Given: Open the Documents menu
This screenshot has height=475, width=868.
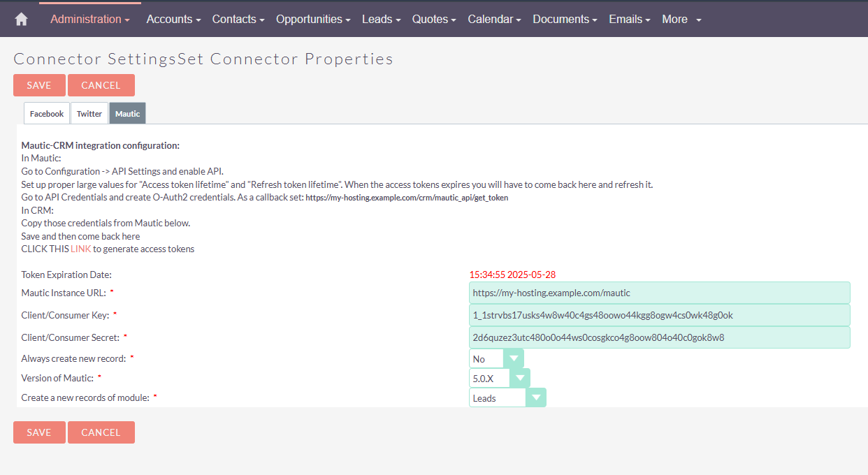Looking at the screenshot, I should pos(565,20).
